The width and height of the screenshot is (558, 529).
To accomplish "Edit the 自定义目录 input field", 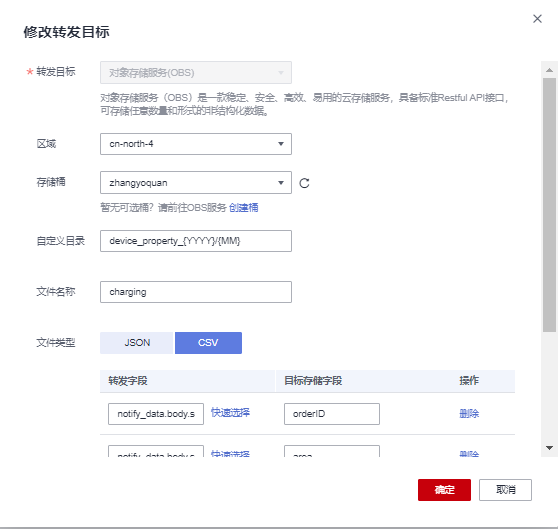I will (x=196, y=241).
